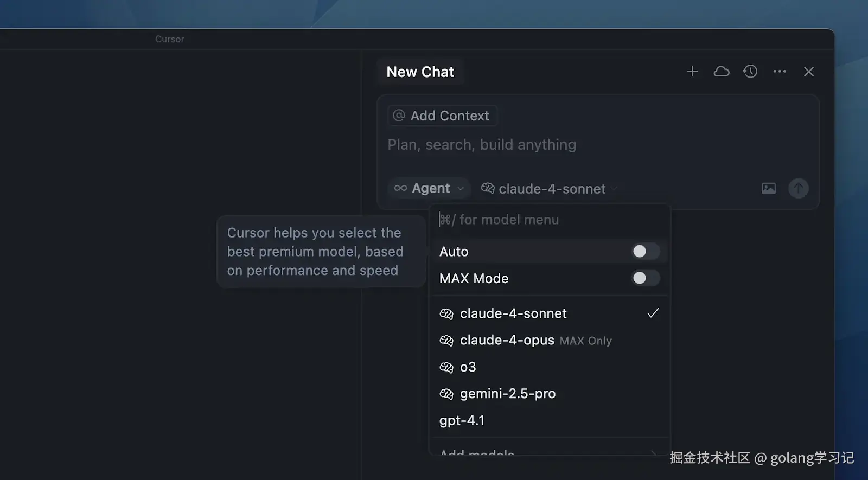Turn on the MAX Mode switch
Viewport: 868px width, 480px height.
pos(645,278)
